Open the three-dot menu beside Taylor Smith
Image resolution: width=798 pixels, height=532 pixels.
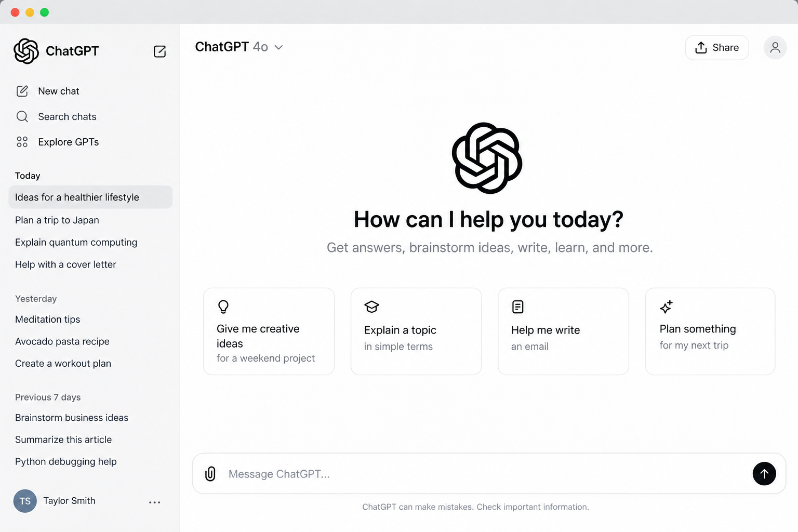point(155,502)
